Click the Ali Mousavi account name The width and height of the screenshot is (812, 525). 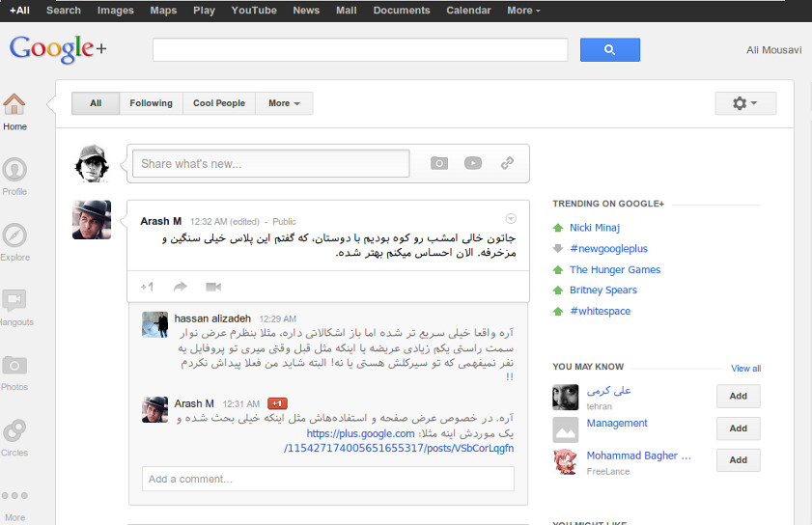pos(773,50)
